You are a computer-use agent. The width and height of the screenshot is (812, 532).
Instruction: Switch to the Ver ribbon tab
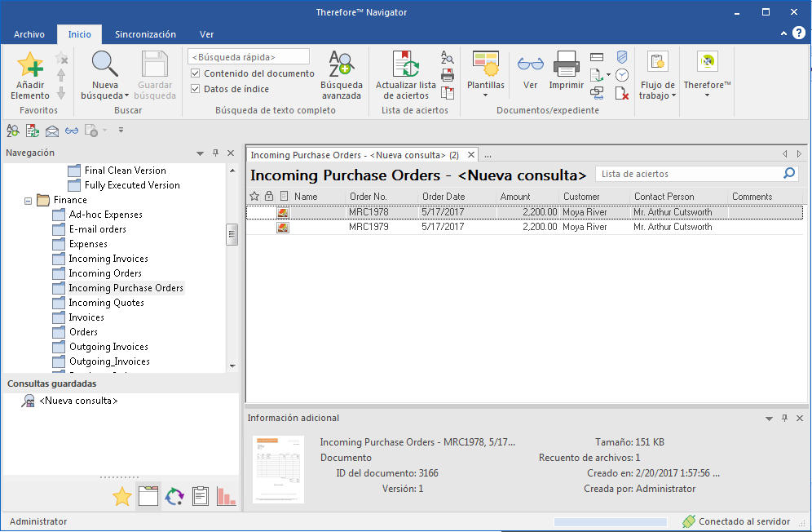point(206,34)
